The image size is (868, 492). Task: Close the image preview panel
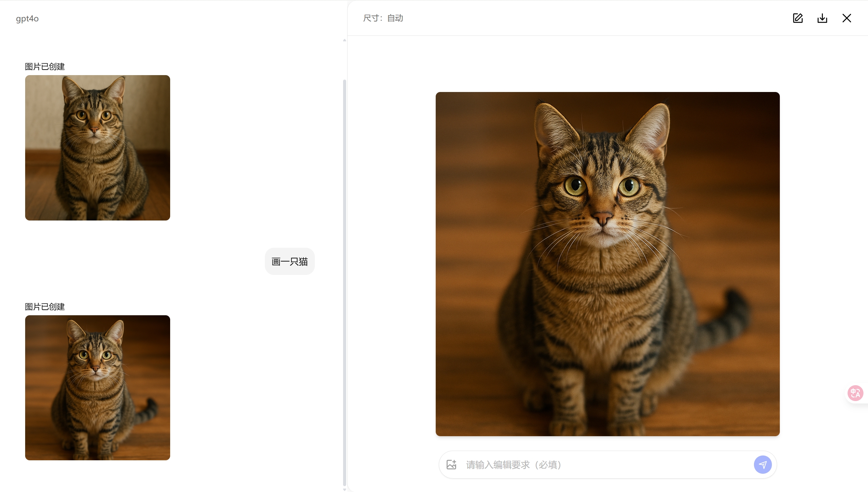pos(847,18)
